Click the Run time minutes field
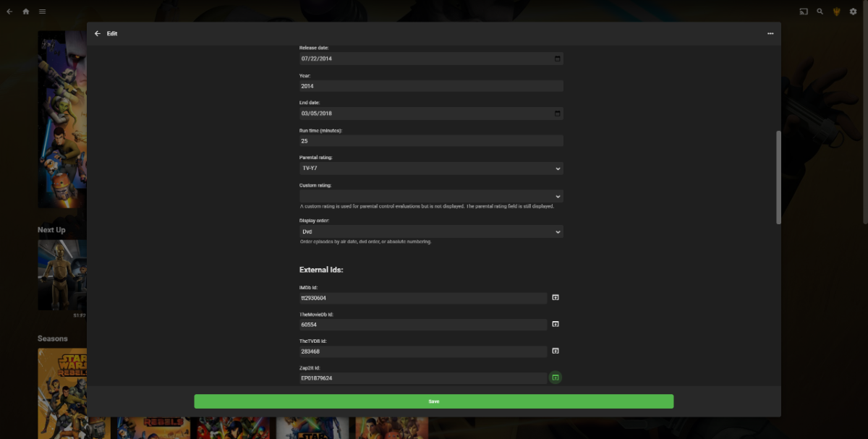 point(431,141)
